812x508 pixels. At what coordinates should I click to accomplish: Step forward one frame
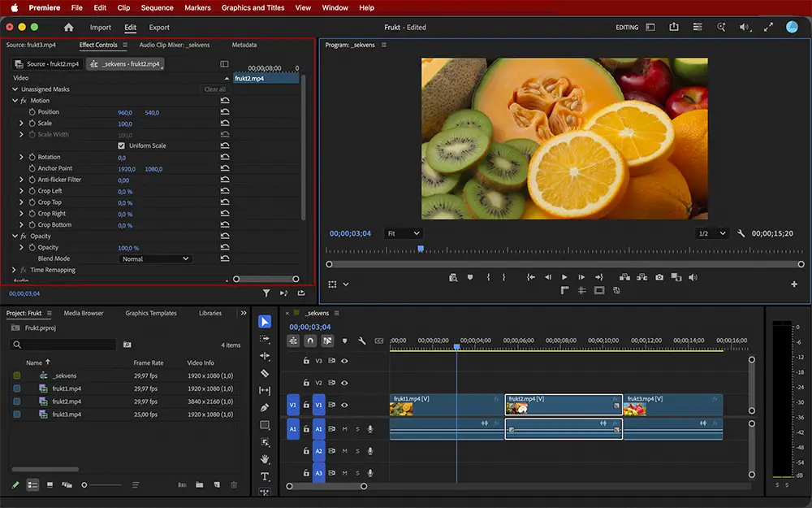[x=581, y=277]
